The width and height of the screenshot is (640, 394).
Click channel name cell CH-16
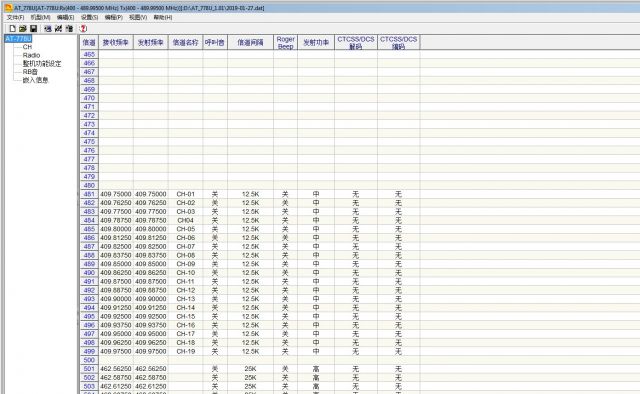(185, 325)
